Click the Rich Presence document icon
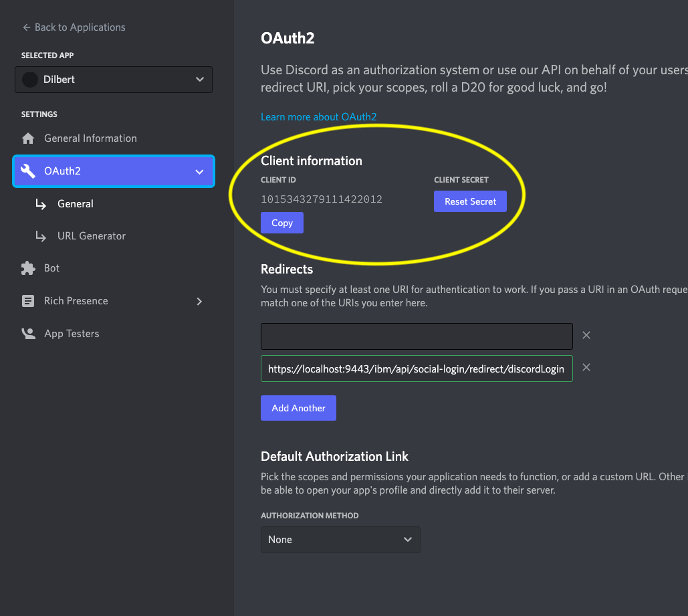This screenshot has height=616, width=688. (x=28, y=301)
